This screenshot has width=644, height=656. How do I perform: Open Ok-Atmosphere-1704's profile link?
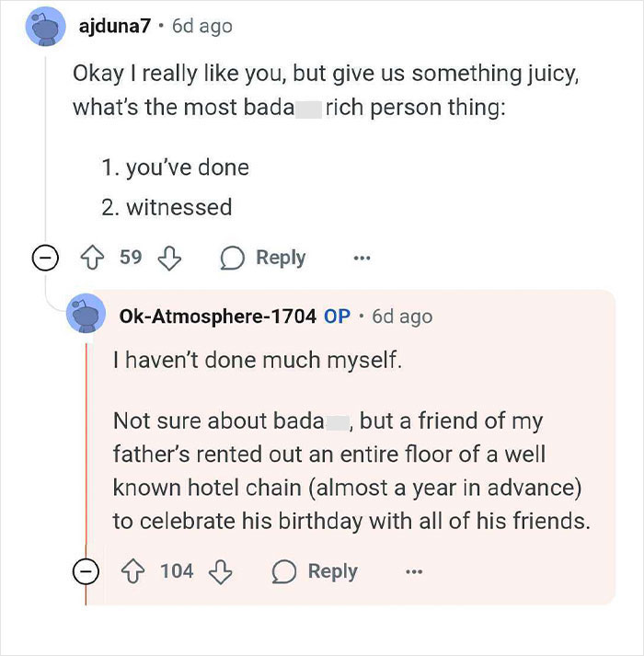[217, 316]
